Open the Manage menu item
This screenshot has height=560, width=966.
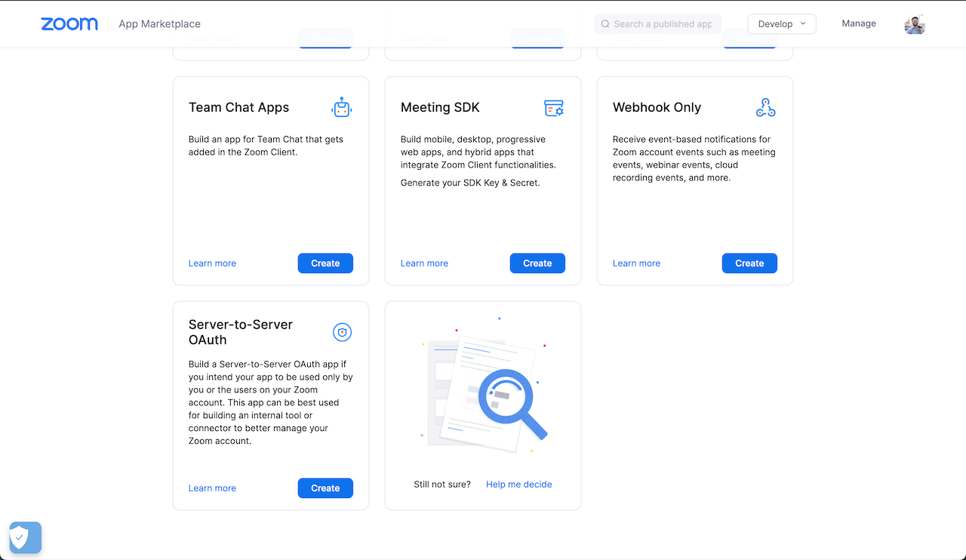pos(859,23)
